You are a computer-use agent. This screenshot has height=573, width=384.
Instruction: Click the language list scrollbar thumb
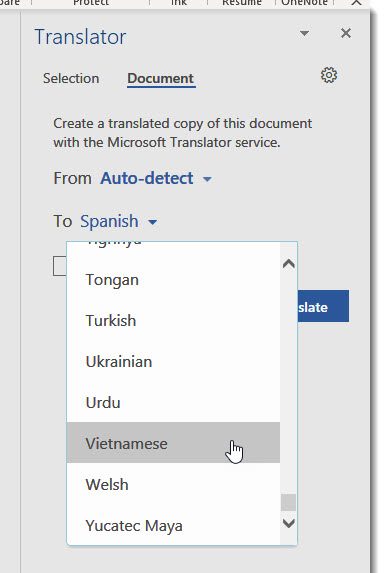(x=288, y=502)
